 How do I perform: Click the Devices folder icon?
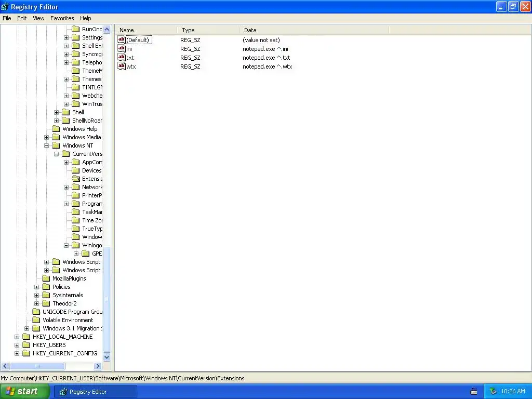pyautogui.click(x=76, y=170)
